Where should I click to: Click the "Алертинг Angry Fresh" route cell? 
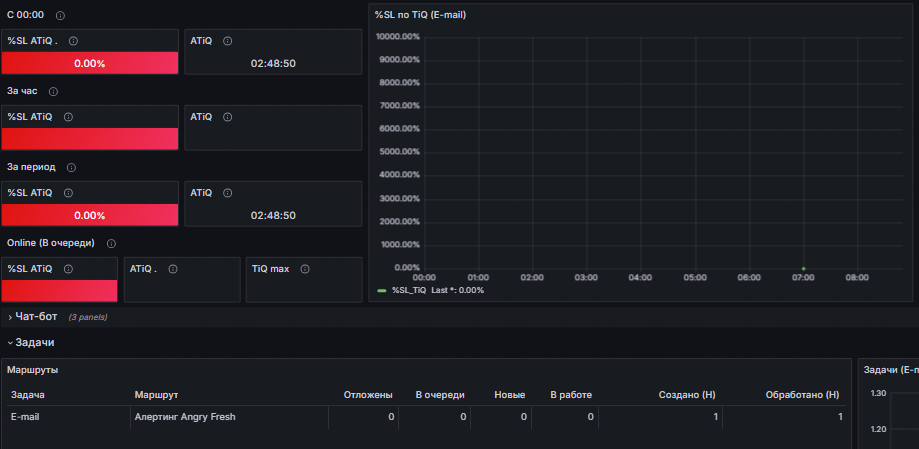pos(185,417)
